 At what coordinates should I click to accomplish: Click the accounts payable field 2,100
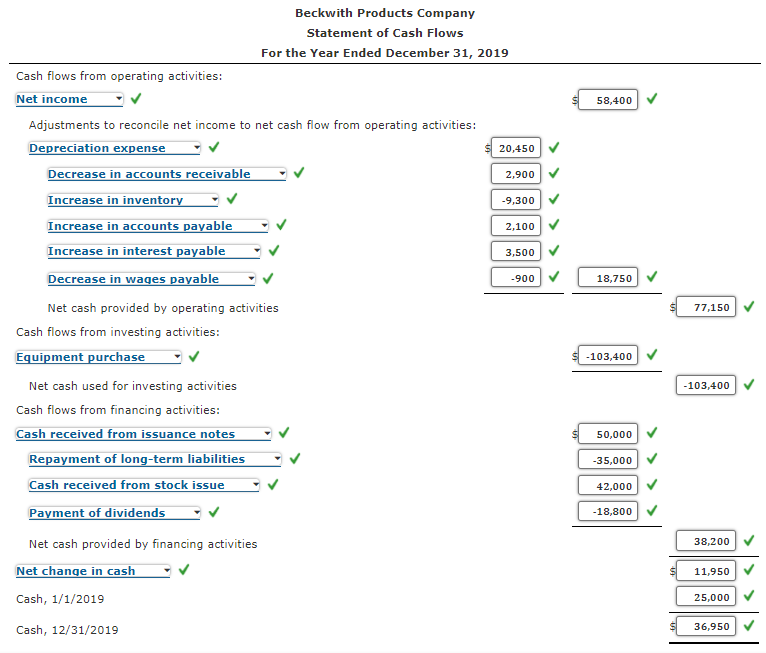(x=516, y=226)
